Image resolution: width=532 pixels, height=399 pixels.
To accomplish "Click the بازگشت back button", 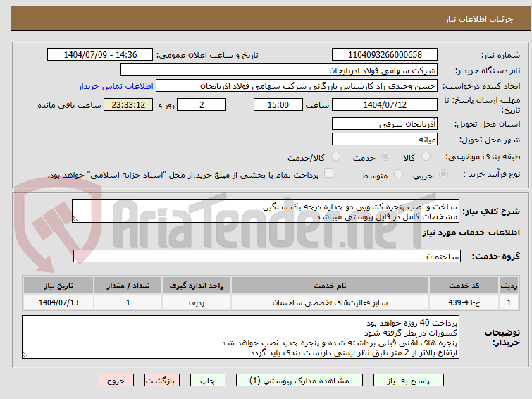I will tap(162, 381).
